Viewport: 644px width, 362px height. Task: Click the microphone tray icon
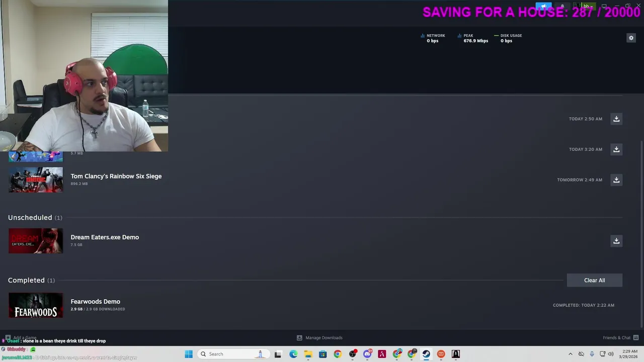click(x=592, y=354)
